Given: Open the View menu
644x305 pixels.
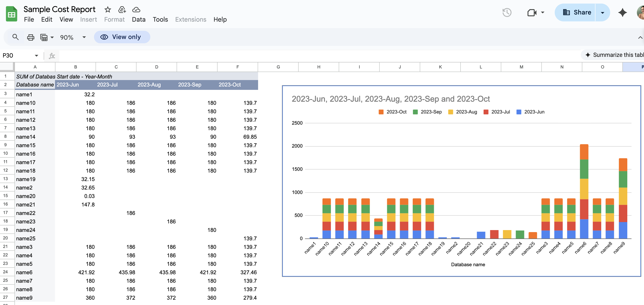Looking at the screenshot, I should [x=66, y=20].
